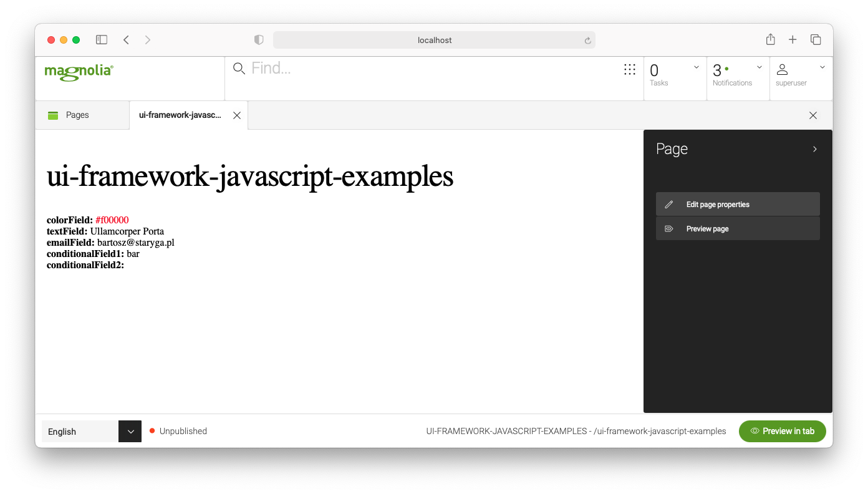Click the search magnifier in the Find bar
Screen dimensions: 868x494
239,69
